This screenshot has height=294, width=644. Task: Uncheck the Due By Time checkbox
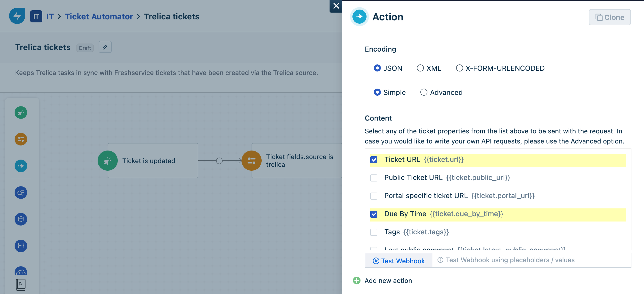[x=374, y=214]
